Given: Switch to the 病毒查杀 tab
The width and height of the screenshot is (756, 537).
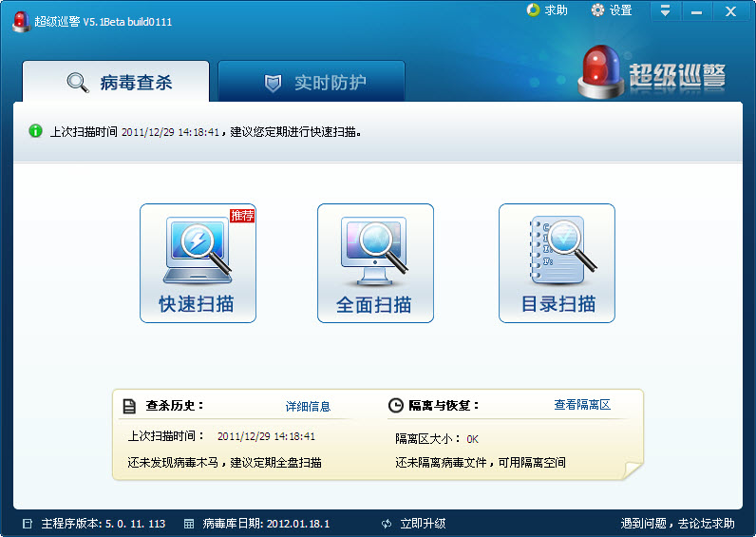Looking at the screenshot, I should (116, 82).
